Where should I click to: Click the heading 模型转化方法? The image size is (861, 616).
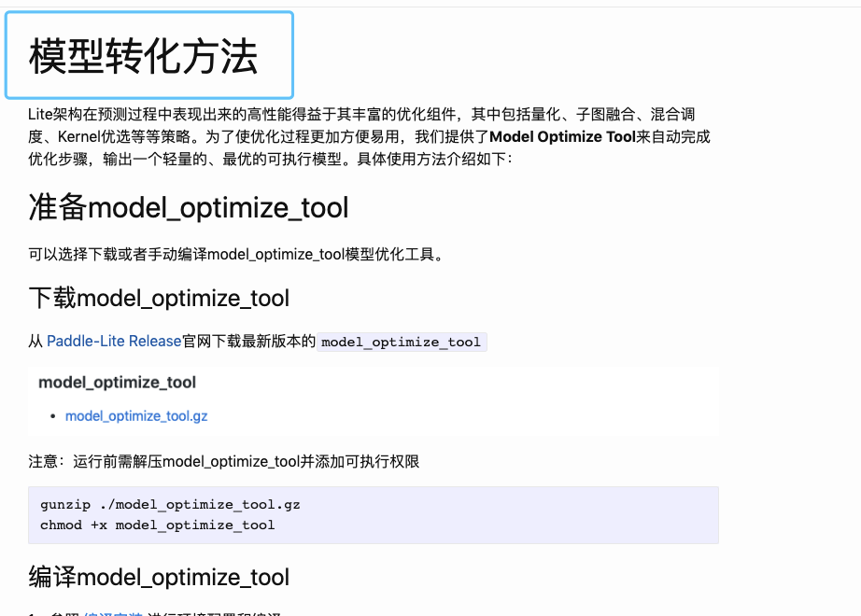pyautogui.click(x=143, y=56)
